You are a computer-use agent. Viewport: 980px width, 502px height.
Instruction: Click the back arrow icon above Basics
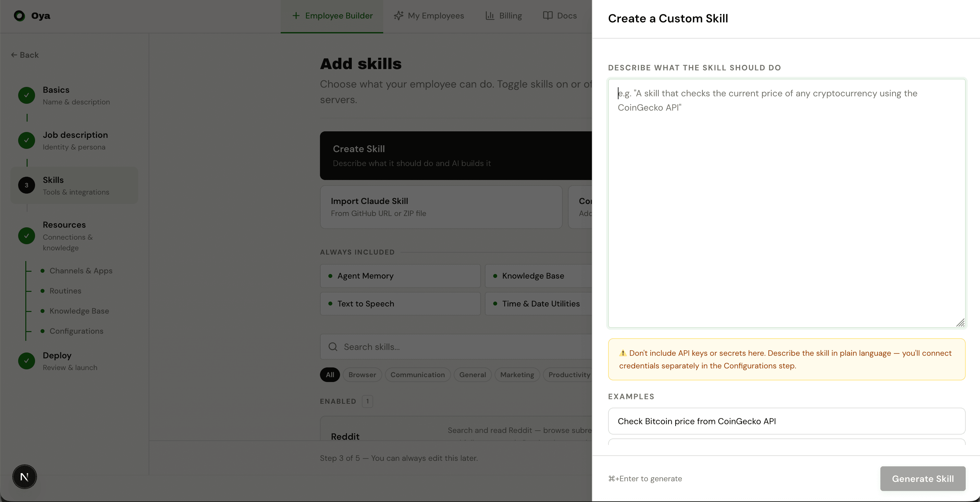pos(14,55)
